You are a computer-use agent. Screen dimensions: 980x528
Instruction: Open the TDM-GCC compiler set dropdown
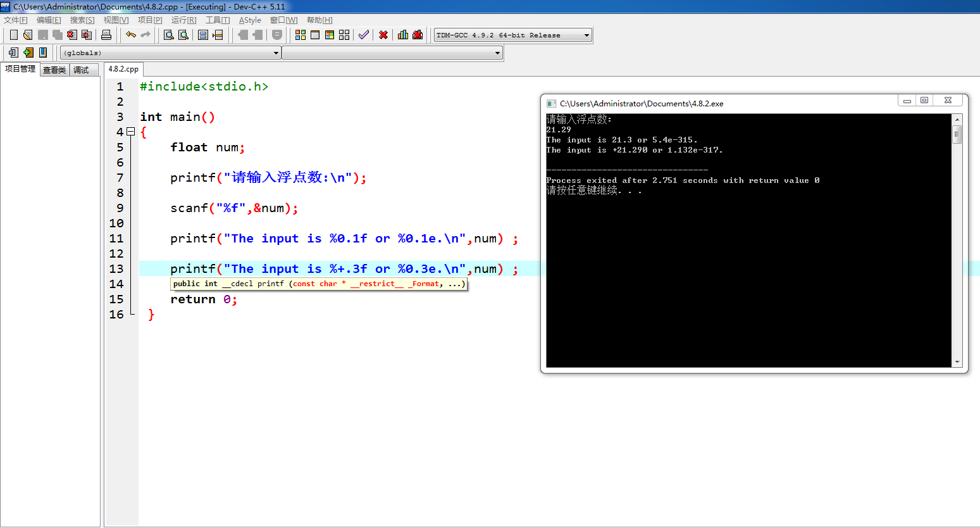tap(513, 35)
